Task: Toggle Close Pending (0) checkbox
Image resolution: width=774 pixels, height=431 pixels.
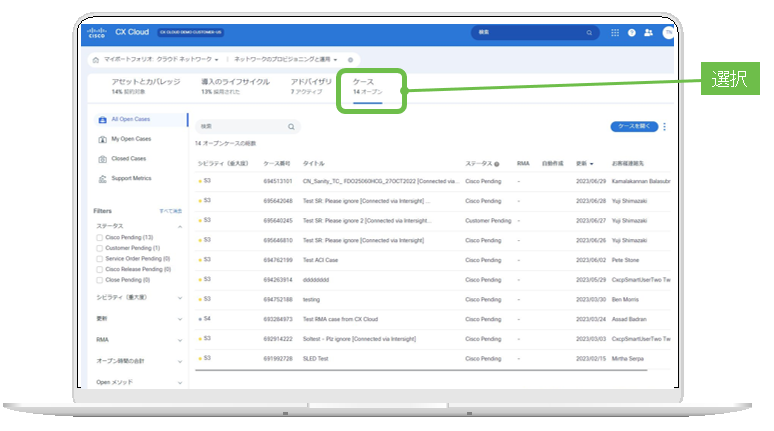Action: tap(100, 280)
